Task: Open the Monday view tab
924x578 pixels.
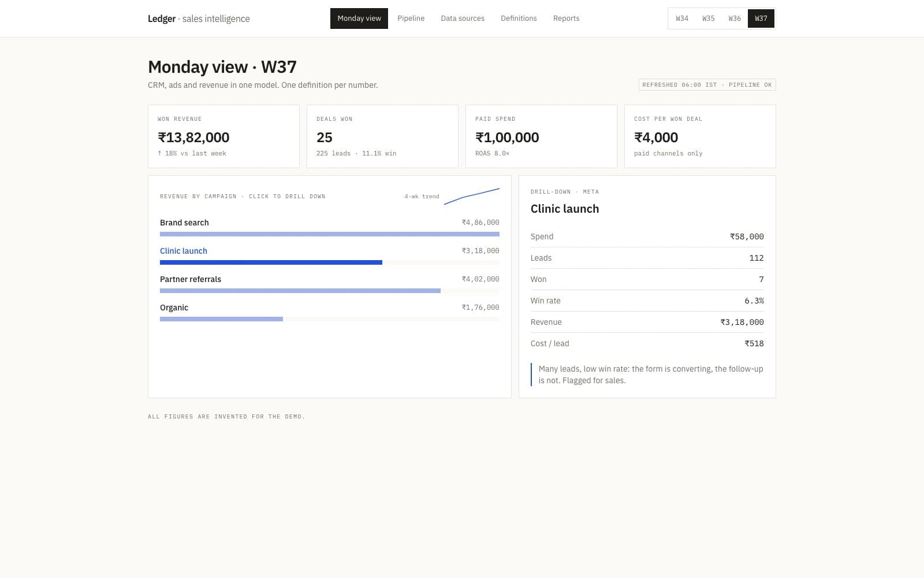Action: pos(359,18)
